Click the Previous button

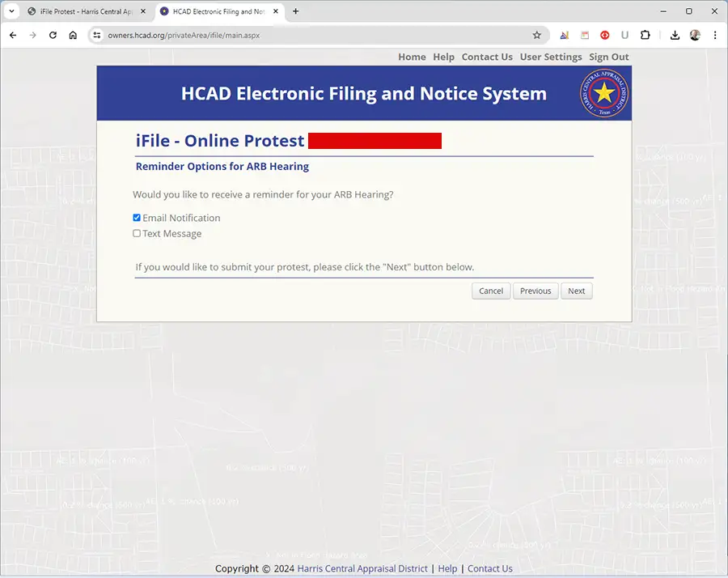(x=535, y=291)
